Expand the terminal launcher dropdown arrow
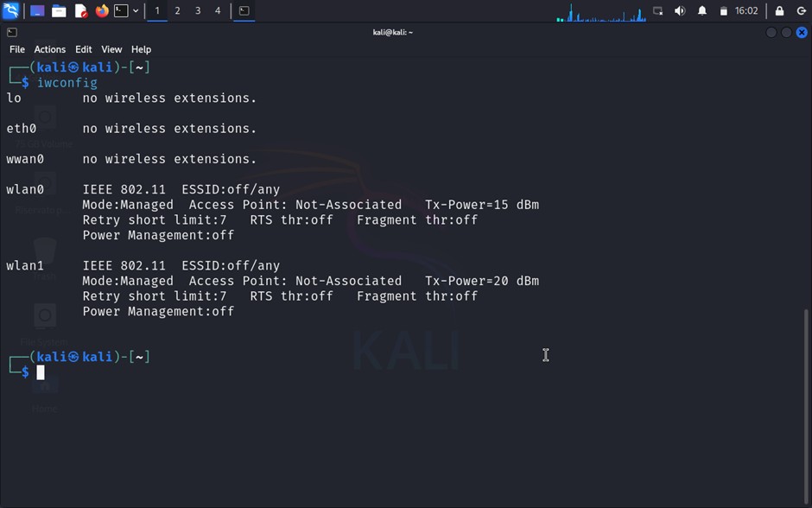Screen dimensions: 812x508 (x=136, y=11)
